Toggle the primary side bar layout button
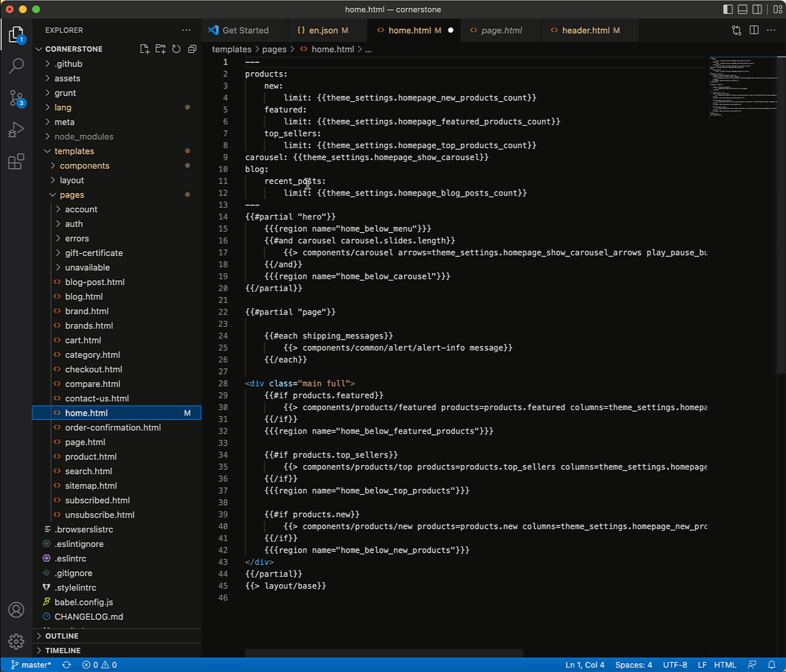Viewport: 786px width, 672px height. click(x=728, y=9)
